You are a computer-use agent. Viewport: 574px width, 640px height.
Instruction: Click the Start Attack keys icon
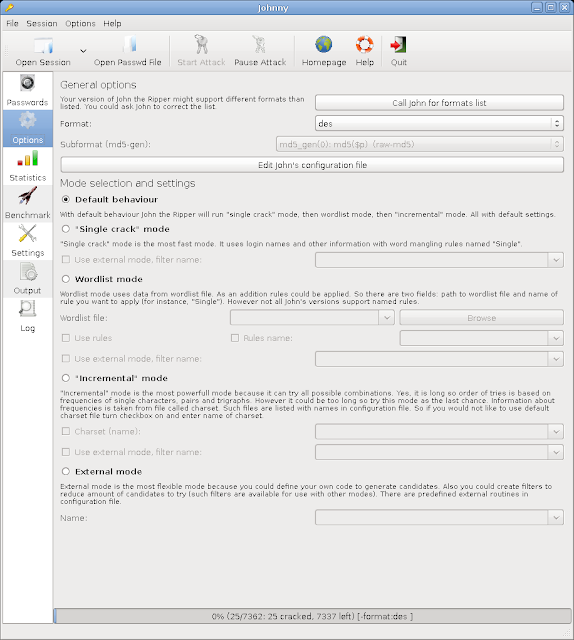click(x=201, y=44)
